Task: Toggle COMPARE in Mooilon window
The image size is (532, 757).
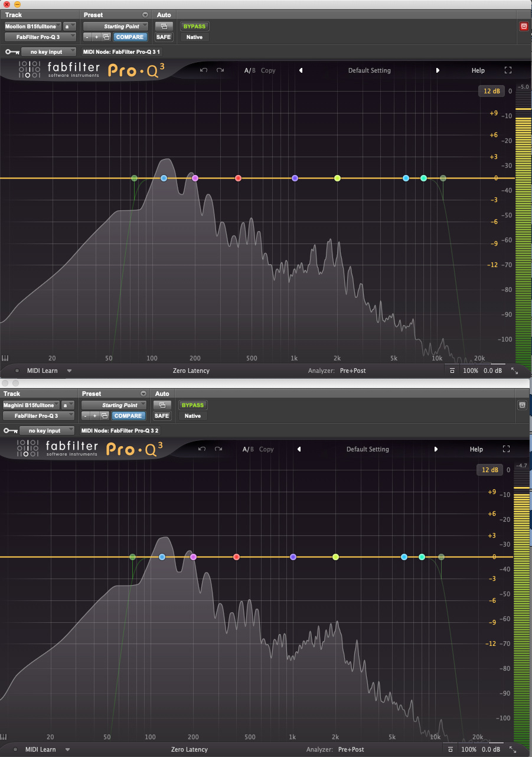Action: [130, 37]
